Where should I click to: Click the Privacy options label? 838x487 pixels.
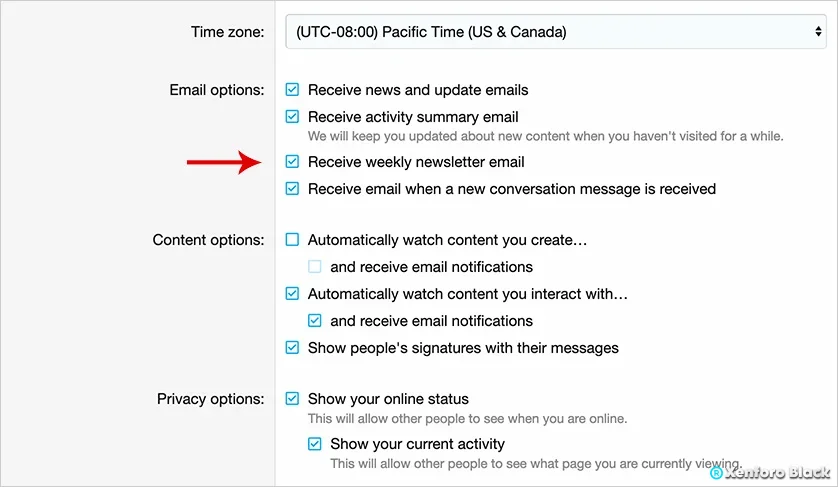pos(211,399)
